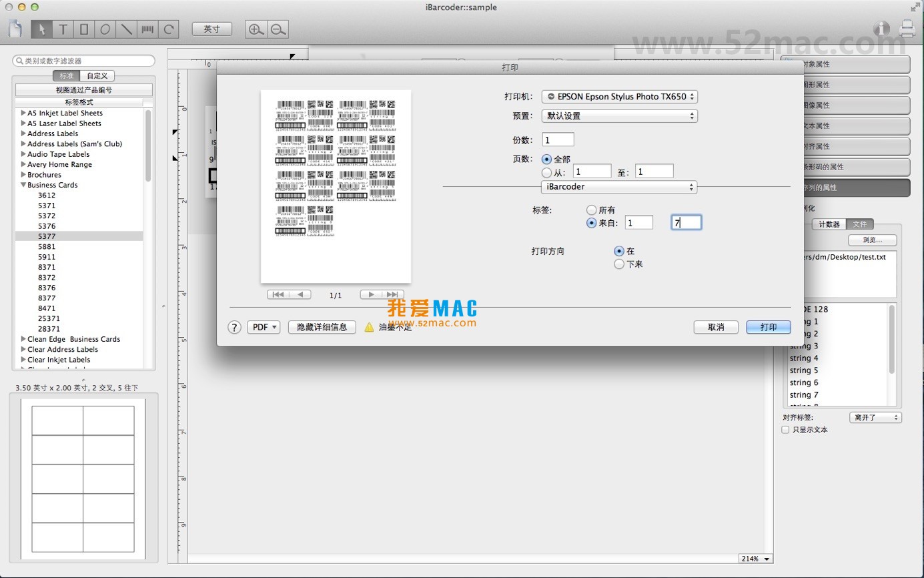The image size is (924, 578).
Task: Select all pages radio button
Action: [x=547, y=159]
